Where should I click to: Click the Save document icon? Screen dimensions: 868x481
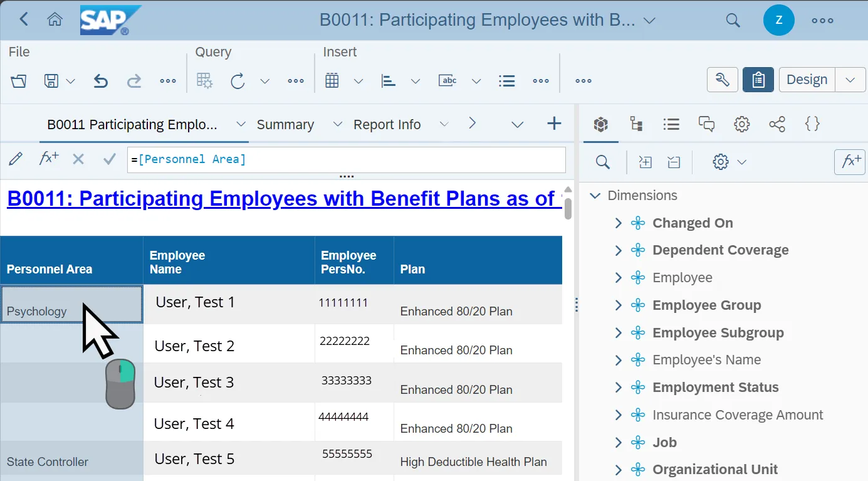(51, 81)
